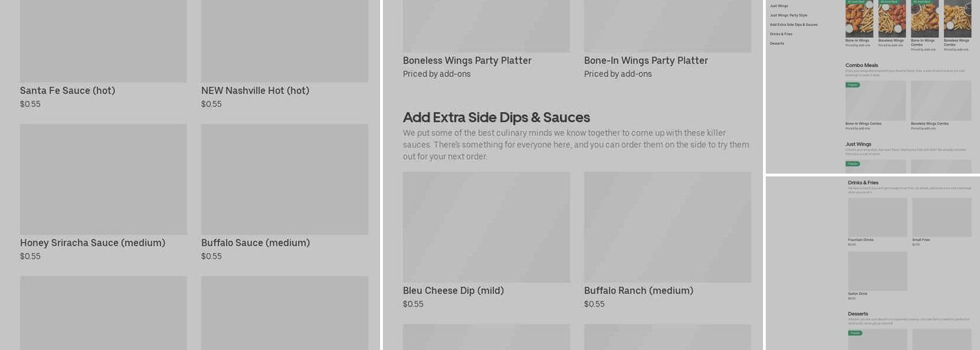The image size is (980, 350).
Task: Jump to Just Wings: Party Style category
Action: pyautogui.click(x=788, y=15)
